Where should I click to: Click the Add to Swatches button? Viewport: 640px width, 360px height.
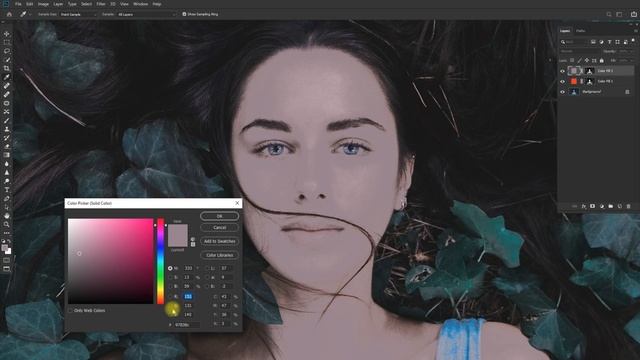[x=220, y=241]
